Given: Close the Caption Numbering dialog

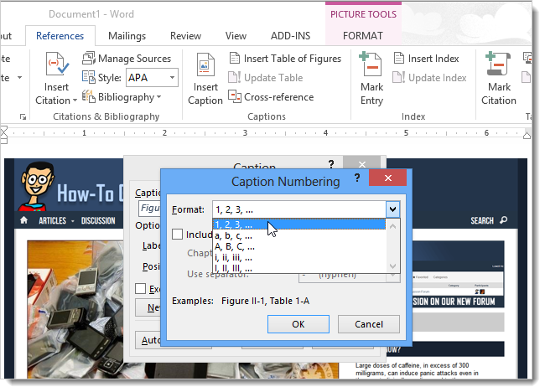Looking at the screenshot, I should [x=388, y=178].
